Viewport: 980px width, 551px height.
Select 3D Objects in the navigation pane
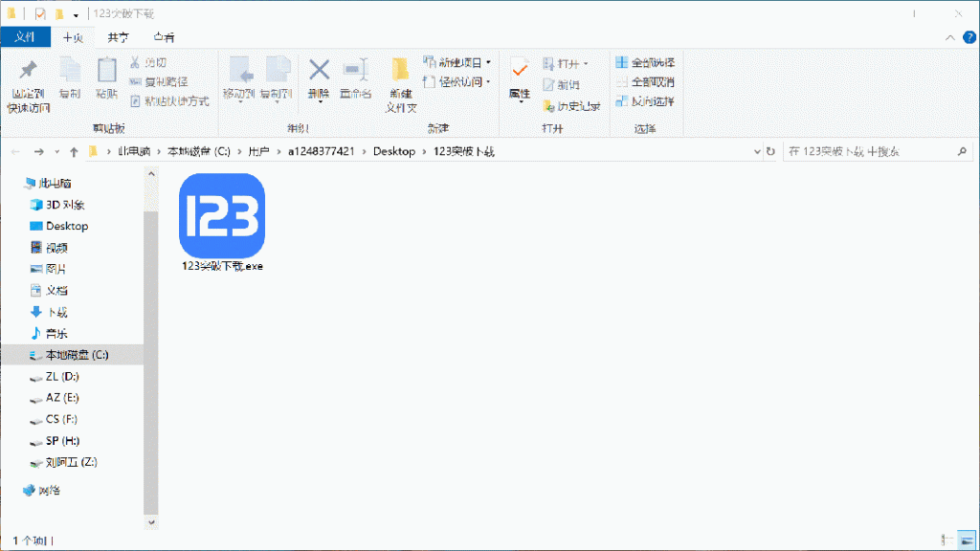click(x=65, y=205)
